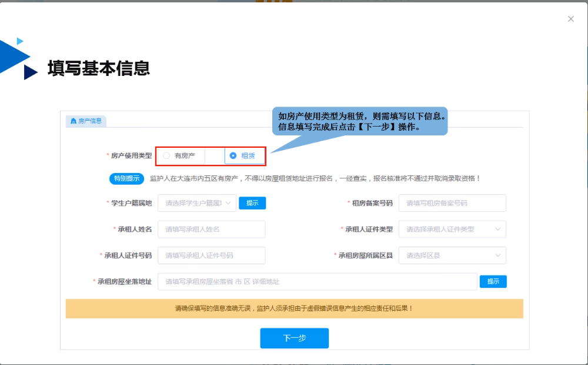This screenshot has width=588, height=365.
Task: Open the 学生户籍属地 dropdown
Action: pyautogui.click(x=196, y=203)
